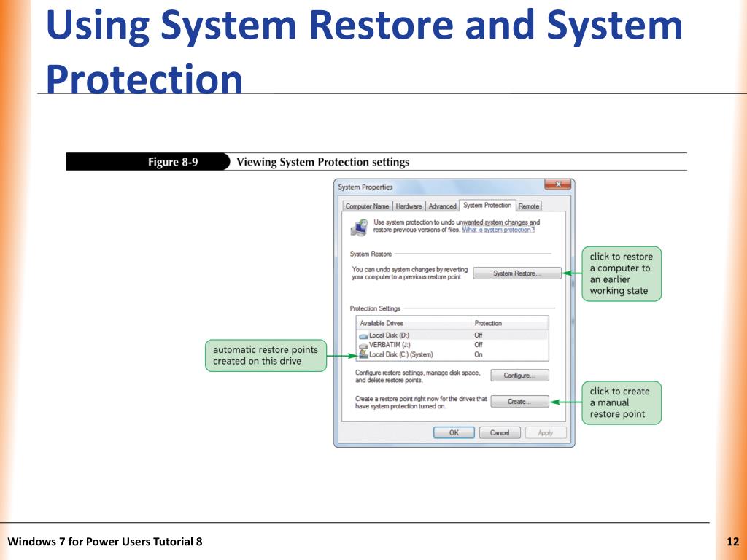Click the 'On' protection status for C: drive

[x=479, y=355]
